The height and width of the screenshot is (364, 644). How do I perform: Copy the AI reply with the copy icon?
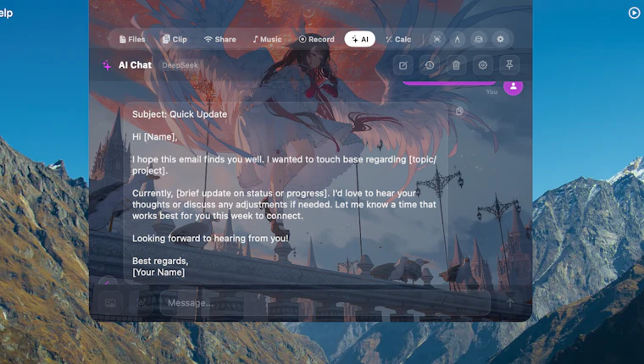459,111
